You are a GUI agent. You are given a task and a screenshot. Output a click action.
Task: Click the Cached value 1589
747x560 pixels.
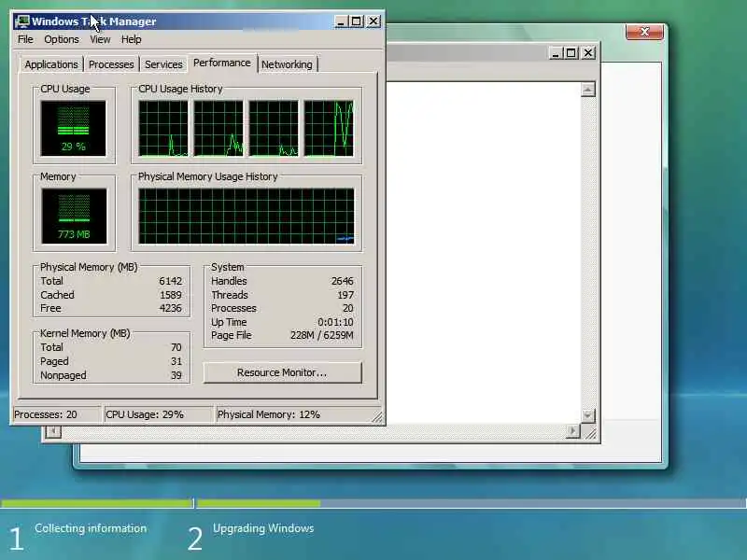[x=171, y=295]
